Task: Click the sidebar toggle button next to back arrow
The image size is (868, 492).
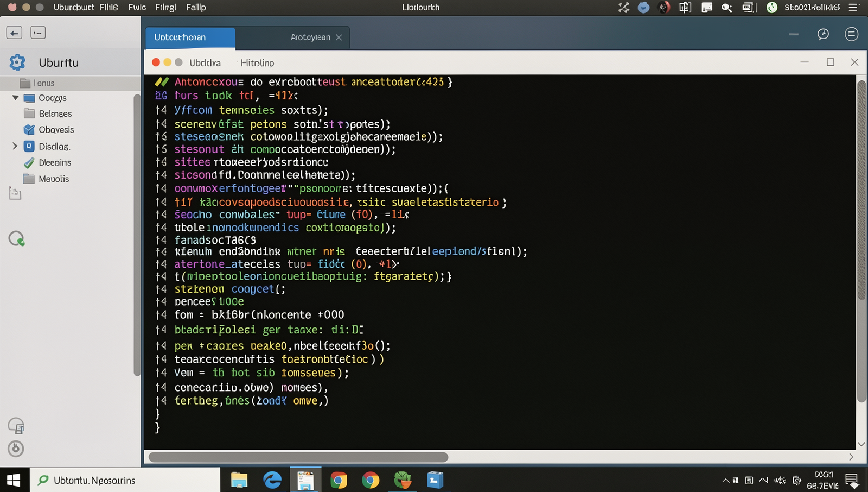Action: pos(38,33)
